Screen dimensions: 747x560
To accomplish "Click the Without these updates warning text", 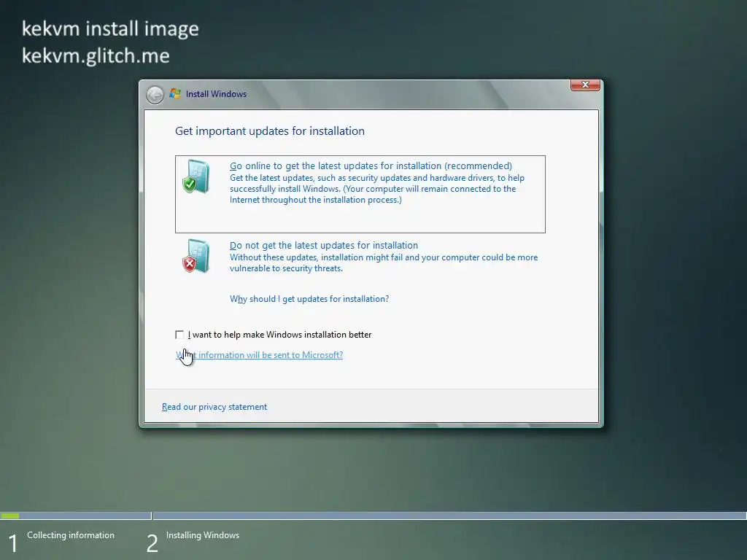I will 384,262.
